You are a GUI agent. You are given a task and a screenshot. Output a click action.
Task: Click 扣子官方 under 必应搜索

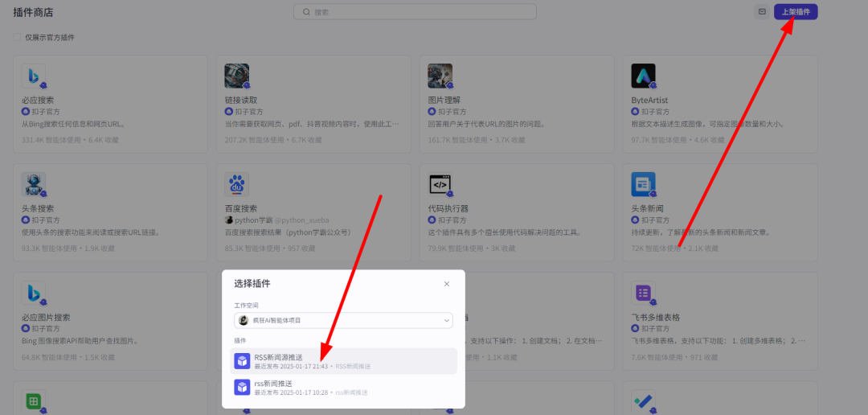45,111
